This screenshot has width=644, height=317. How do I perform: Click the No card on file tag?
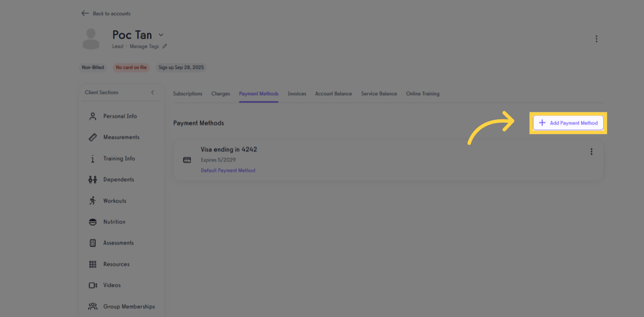[131, 67]
